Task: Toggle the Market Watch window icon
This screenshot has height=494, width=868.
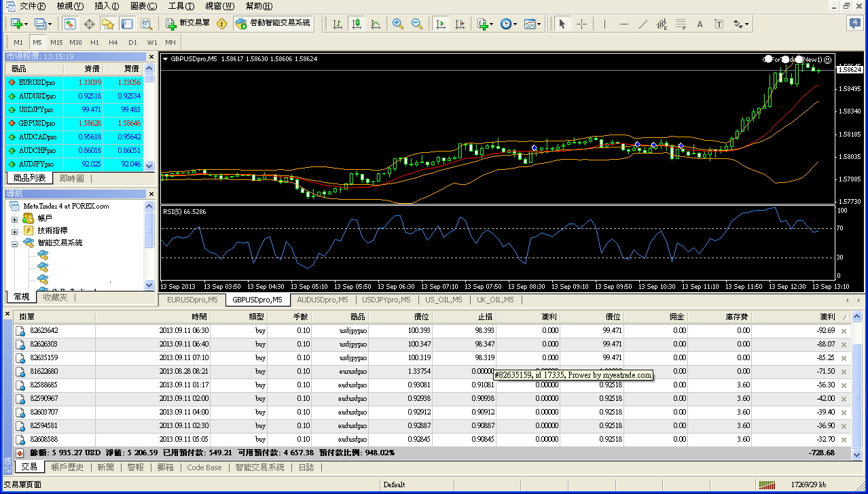Action: click(69, 24)
